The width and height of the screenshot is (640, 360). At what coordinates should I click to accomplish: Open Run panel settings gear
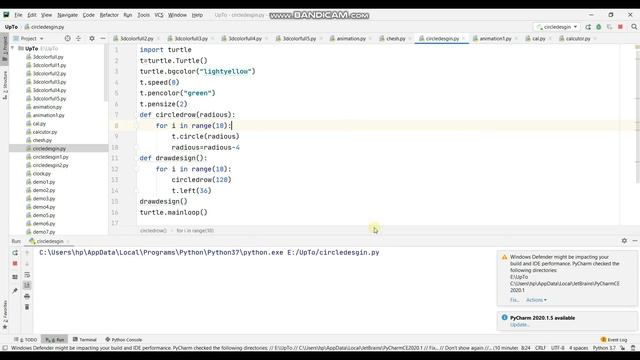tap(624, 241)
